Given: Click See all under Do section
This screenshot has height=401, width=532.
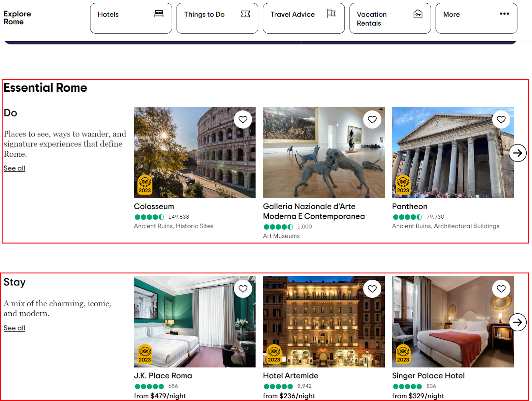Looking at the screenshot, I should point(14,168).
